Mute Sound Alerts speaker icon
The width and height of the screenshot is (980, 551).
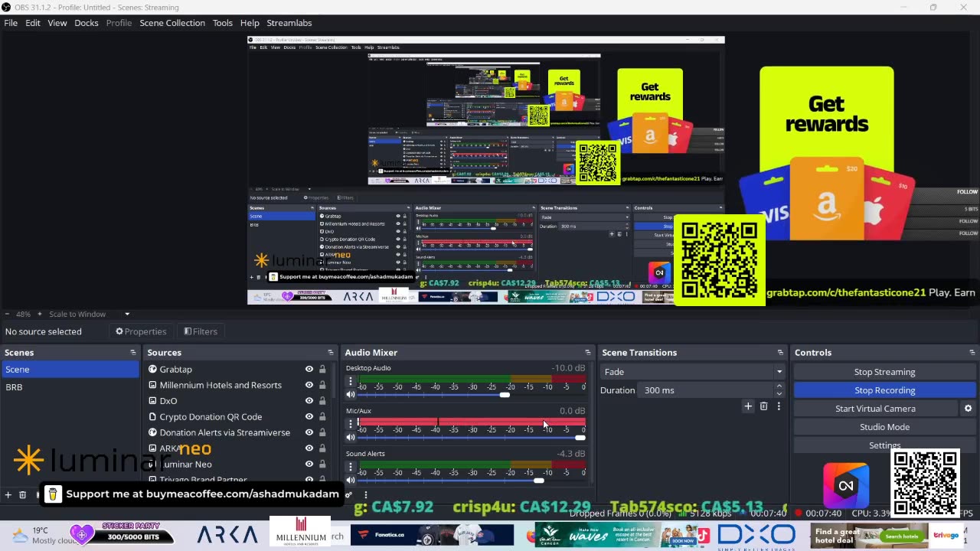pos(351,480)
